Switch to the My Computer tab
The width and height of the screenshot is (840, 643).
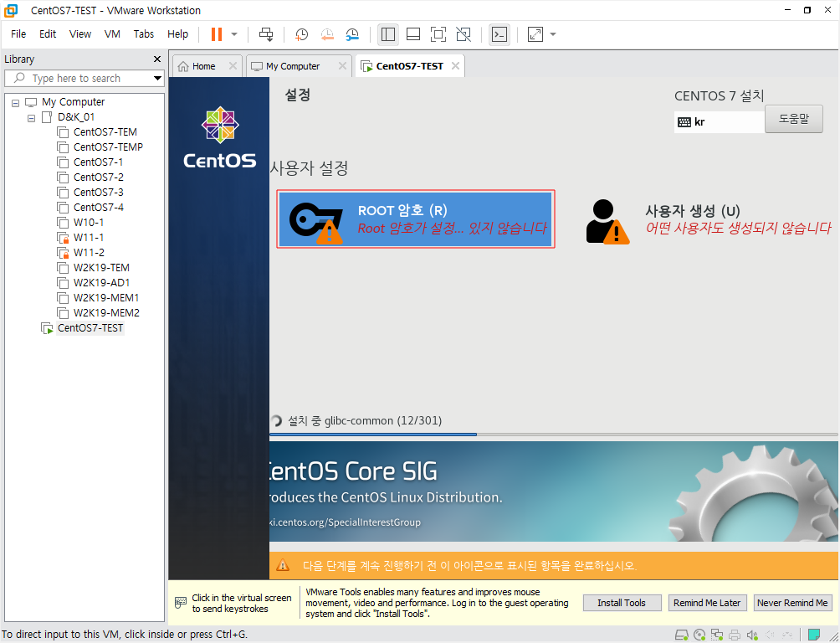pyautogui.click(x=293, y=66)
